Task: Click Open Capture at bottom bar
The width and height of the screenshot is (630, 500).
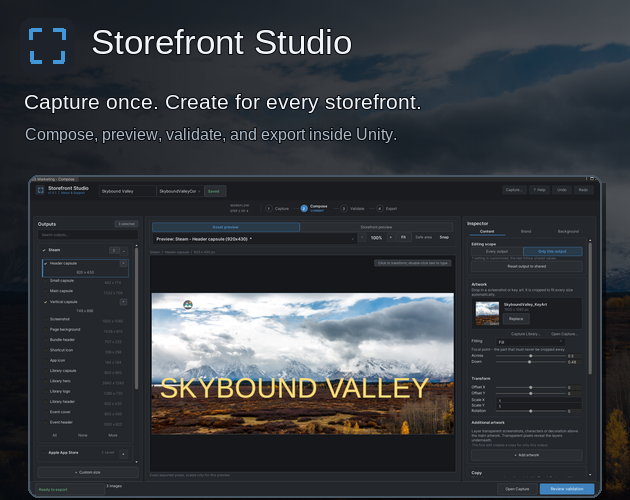Action: [517, 489]
